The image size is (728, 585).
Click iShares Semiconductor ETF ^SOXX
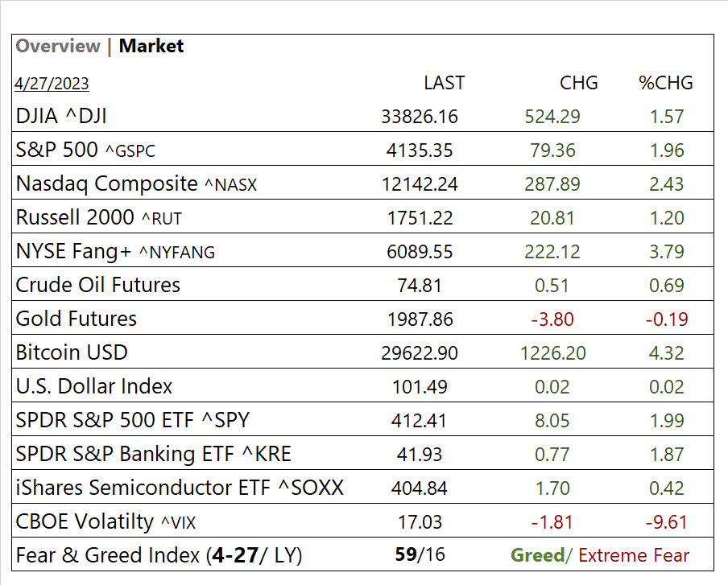180,488
